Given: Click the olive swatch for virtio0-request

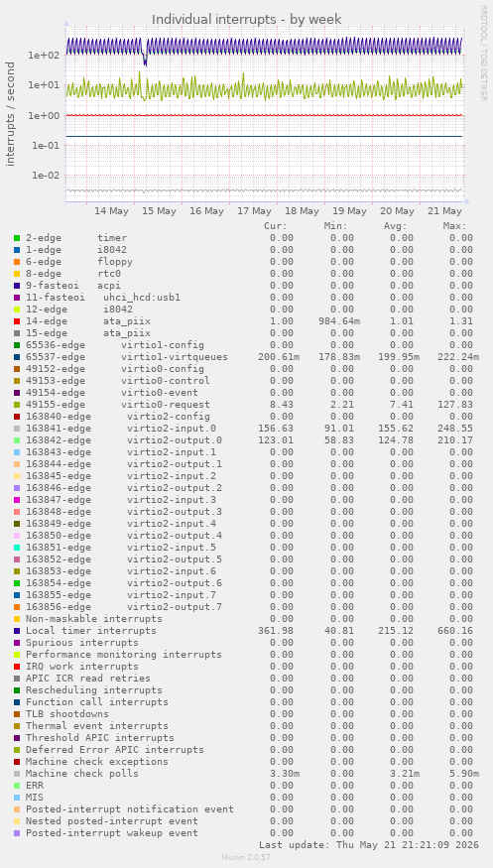Looking at the screenshot, I should point(17,405).
